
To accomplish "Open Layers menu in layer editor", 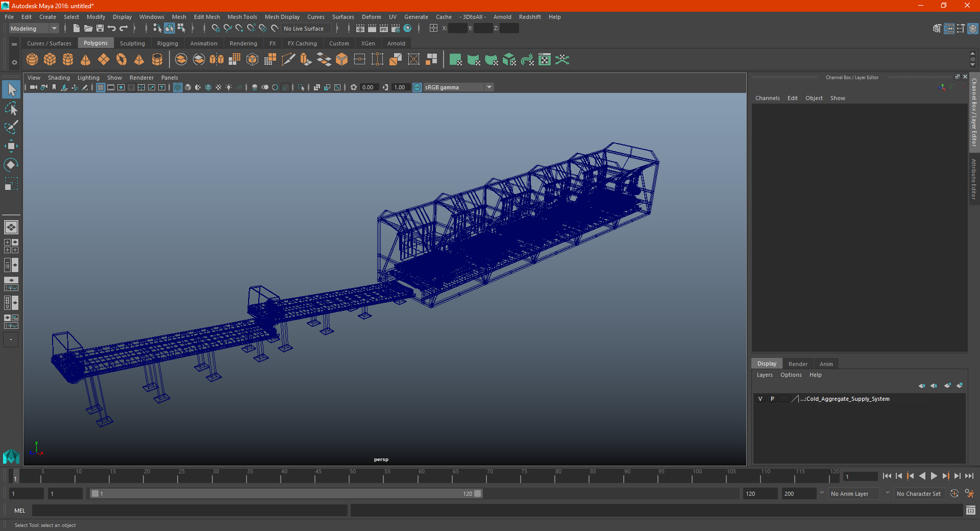I will 765,375.
